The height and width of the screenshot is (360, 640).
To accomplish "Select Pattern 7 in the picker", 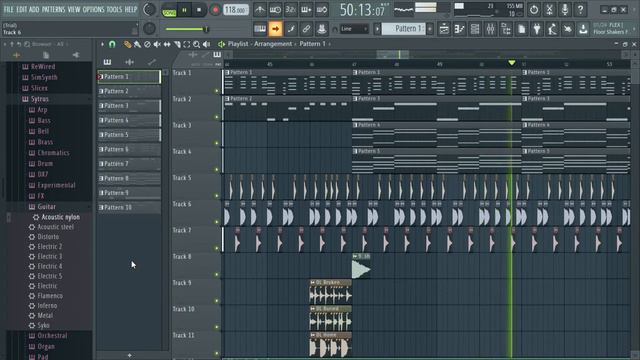I will point(129,164).
